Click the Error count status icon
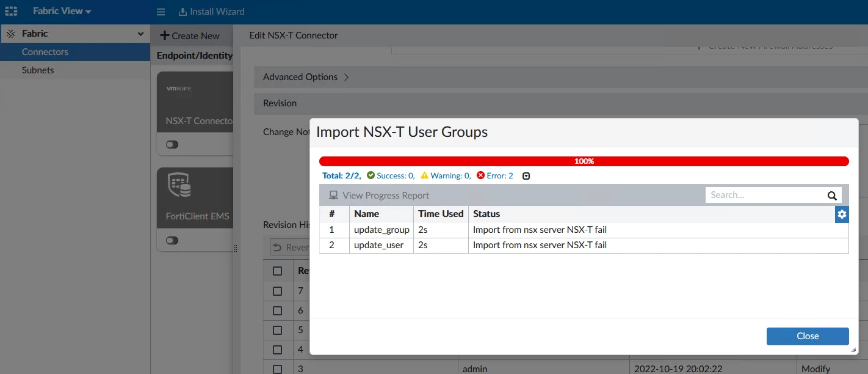This screenshot has width=868, height=374. pos(480,175)
